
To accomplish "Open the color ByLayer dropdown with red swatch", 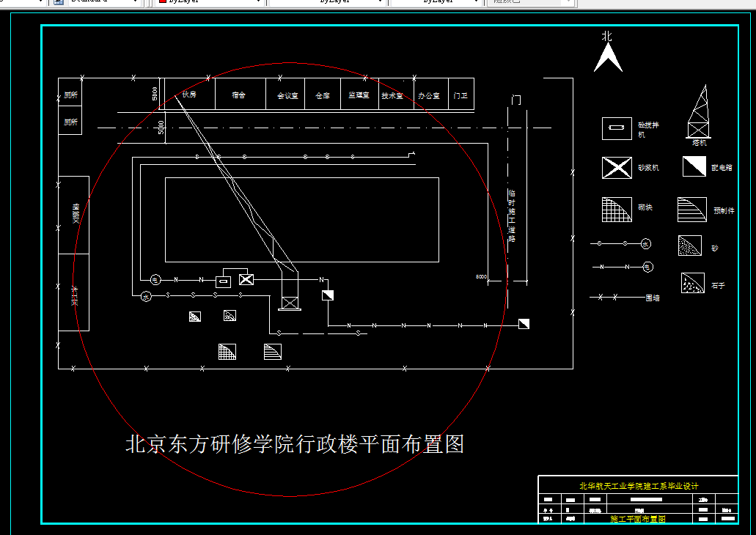I will pos(210,2).
